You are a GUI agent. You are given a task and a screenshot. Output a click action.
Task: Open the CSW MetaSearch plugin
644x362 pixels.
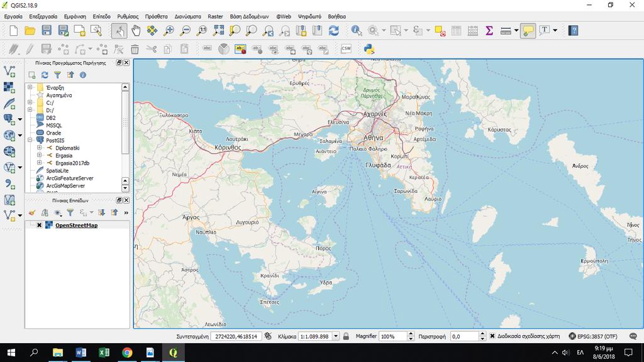tap(347, 49)
